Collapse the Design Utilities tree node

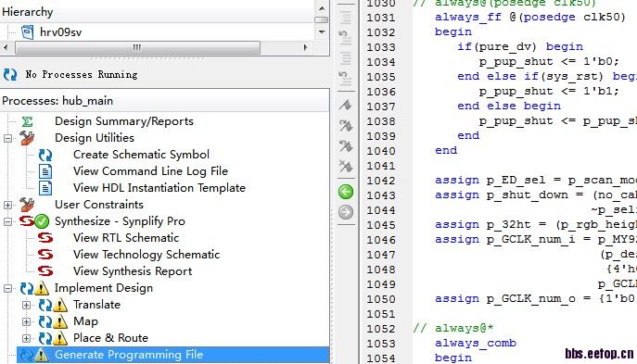[7, 138]
